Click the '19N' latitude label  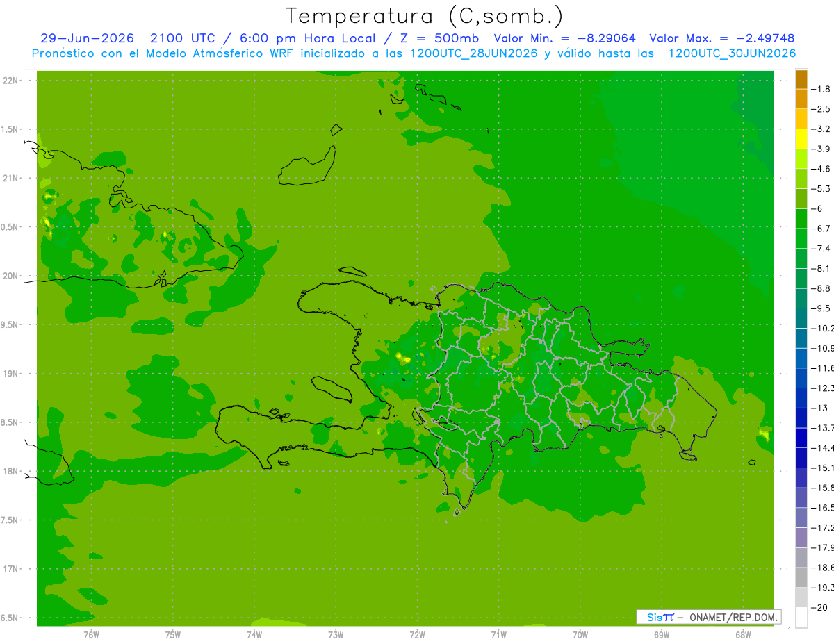click(x=11, y=374)
